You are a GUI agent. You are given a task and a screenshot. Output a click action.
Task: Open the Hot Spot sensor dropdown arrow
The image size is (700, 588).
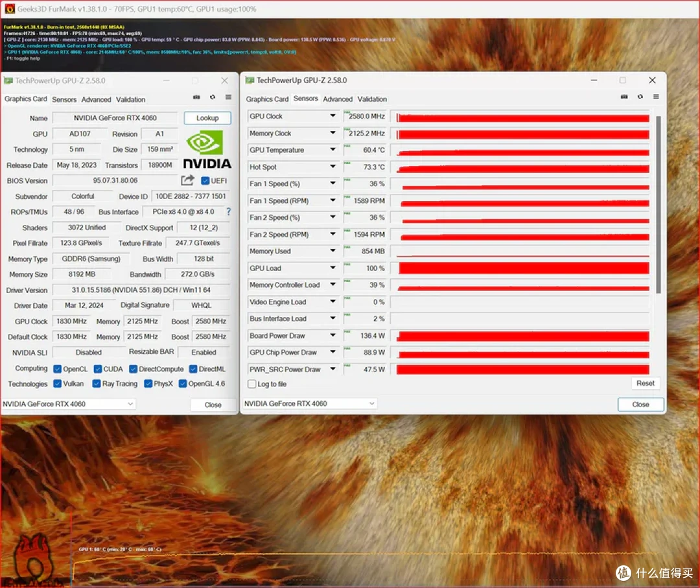(332, 167)
